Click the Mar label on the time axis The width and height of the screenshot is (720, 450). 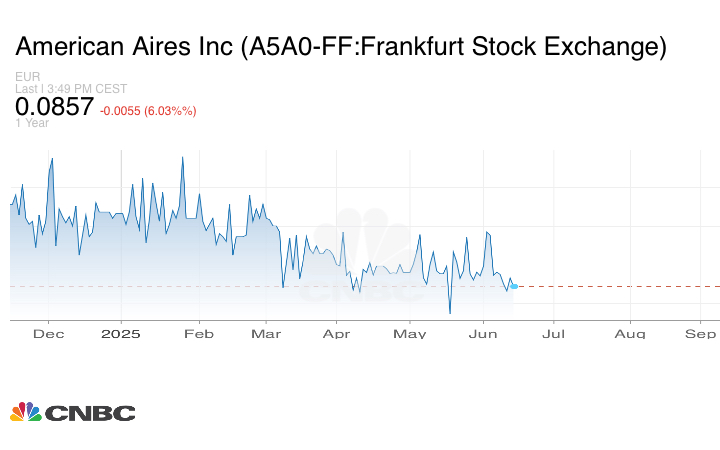click(266, 334)
